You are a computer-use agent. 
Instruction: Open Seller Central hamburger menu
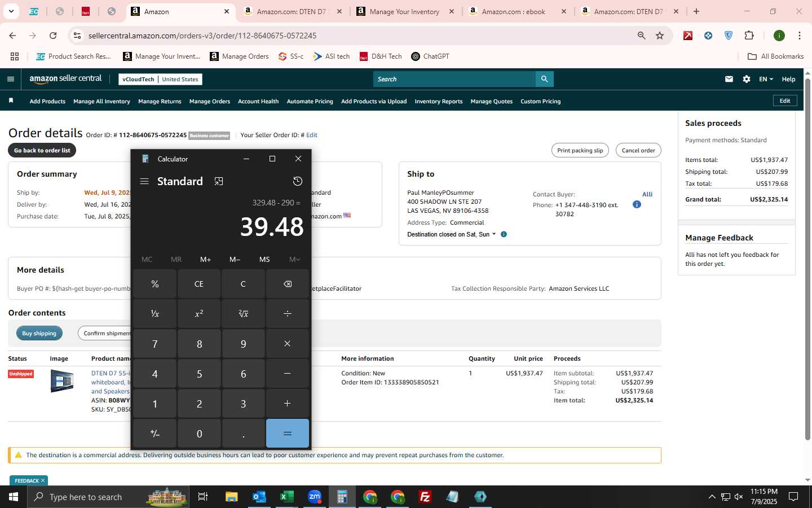pos(10,79)
